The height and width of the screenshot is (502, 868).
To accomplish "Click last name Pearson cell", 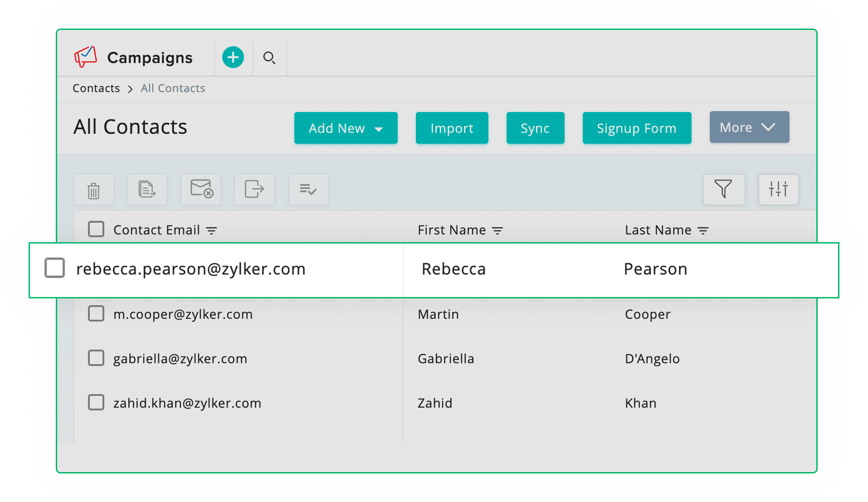I will [656, 269].
